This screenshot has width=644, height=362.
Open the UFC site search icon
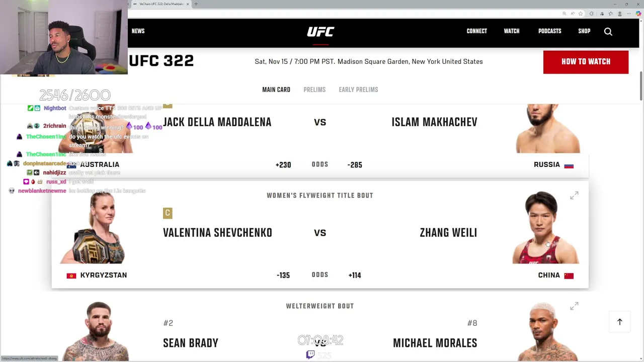(x=608, y=32)
